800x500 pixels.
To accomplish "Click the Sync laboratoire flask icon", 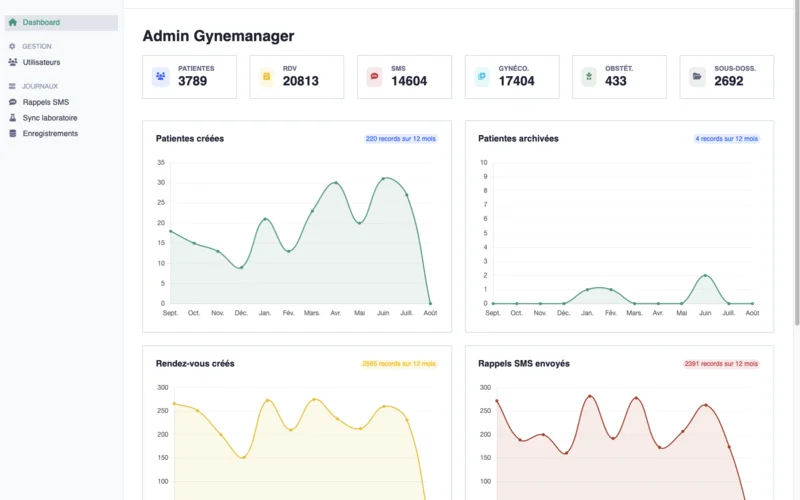I will 13,118.
